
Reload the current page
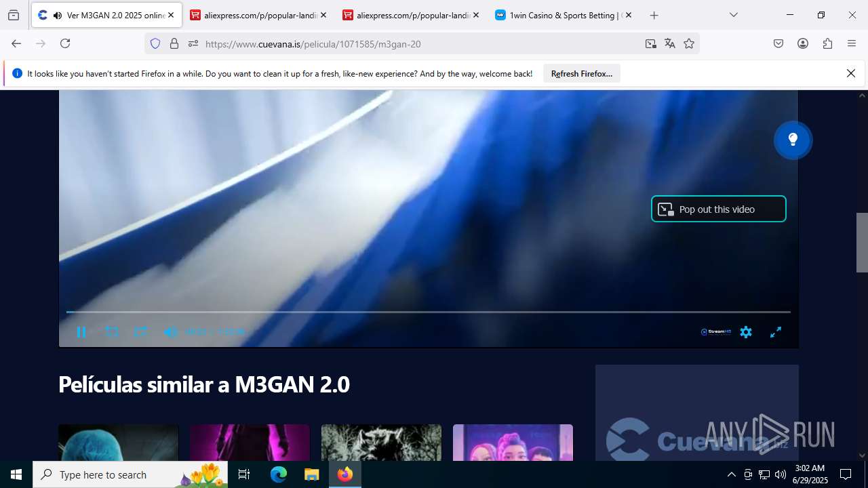pos(65,43)
